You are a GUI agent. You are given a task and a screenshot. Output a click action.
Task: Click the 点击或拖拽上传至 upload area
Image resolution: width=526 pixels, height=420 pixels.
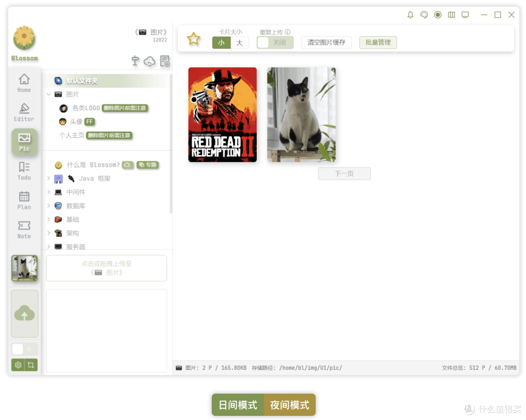pyautogui.click(x=106, y=268)
